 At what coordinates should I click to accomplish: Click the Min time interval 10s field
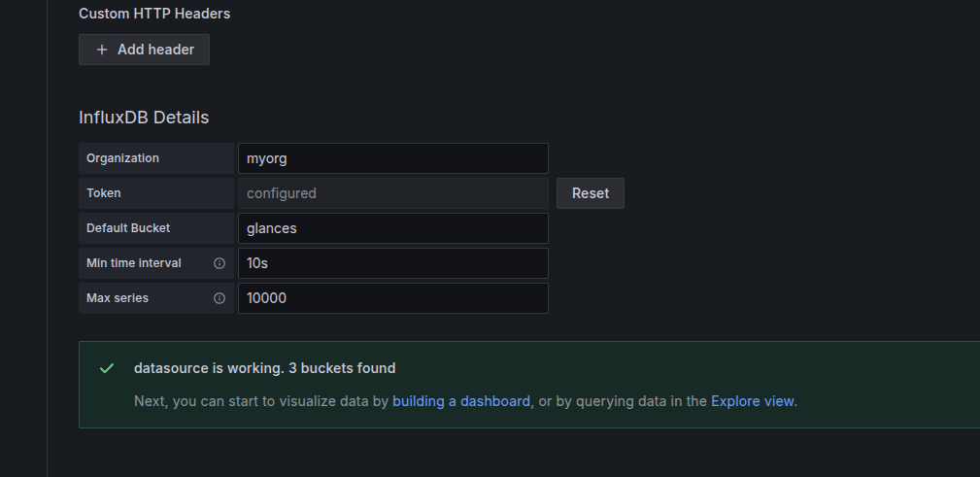[392, 263]
